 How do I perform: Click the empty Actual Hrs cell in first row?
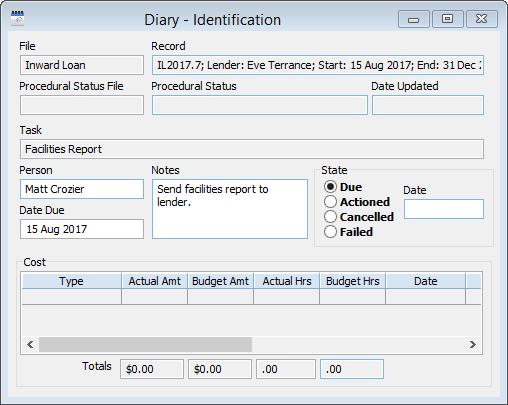coord(287,296)
